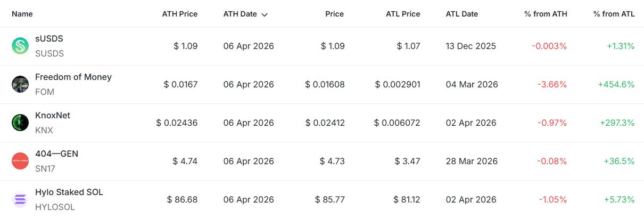Click the Freedom of Money token icon
Viewport: 644px width, 218px height.
(x=20, y=84)
